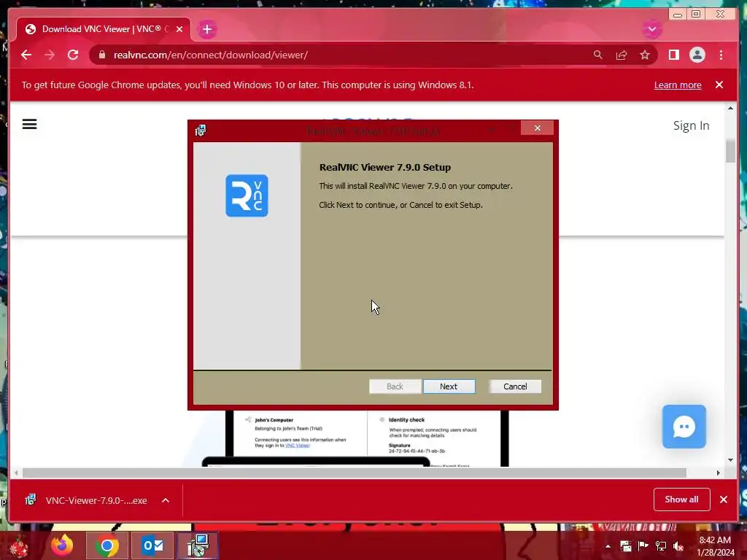This screenshot has width=747, height=560.
Task: Dismiss the Chrome update warning banner
Action: [719, 85]
